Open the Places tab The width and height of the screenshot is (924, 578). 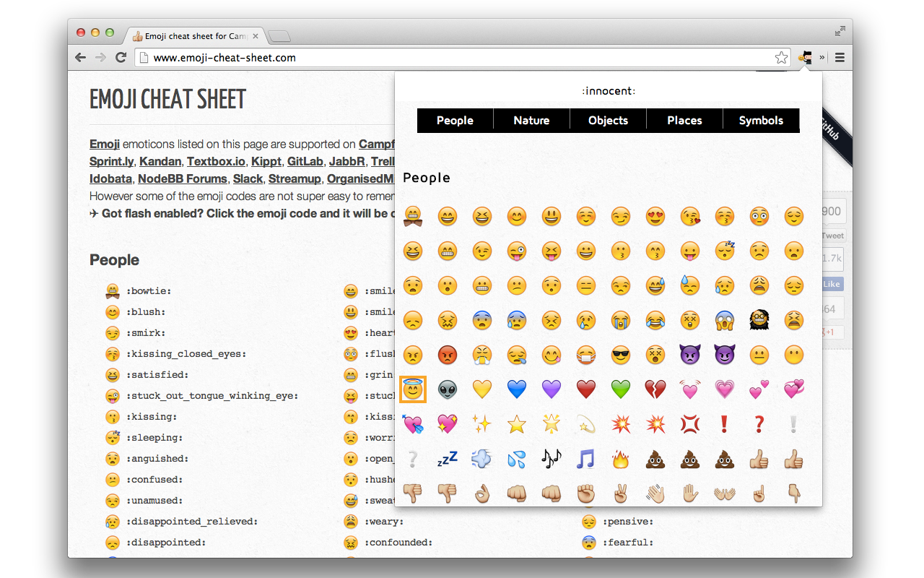[x=684, y=121]
